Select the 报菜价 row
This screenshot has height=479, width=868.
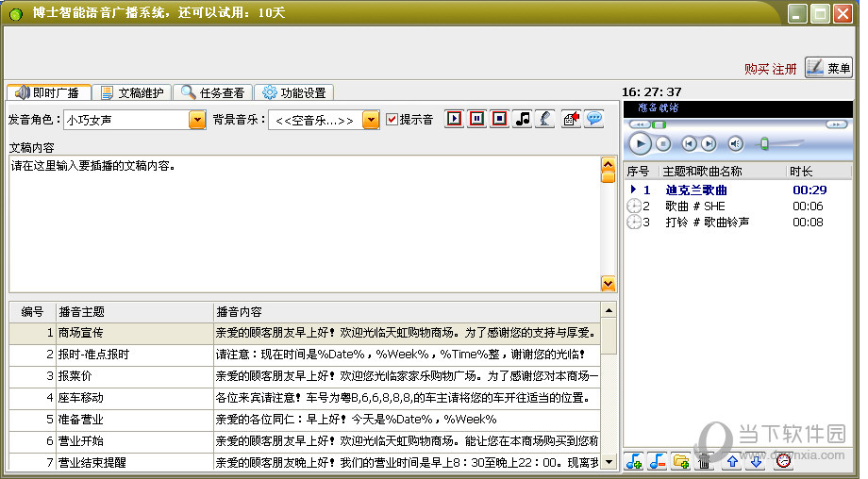305,376
